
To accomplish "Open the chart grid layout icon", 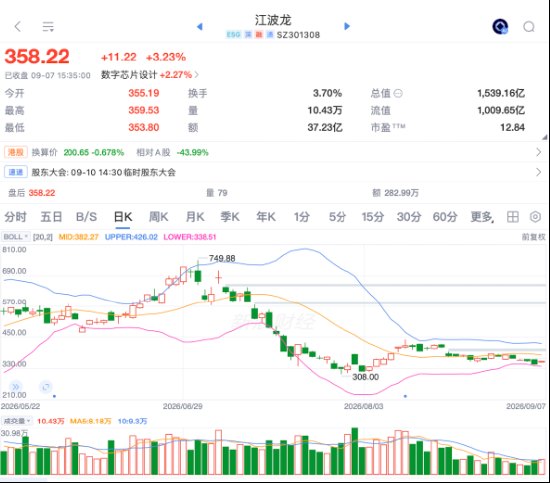I will [x=512, y=217].
